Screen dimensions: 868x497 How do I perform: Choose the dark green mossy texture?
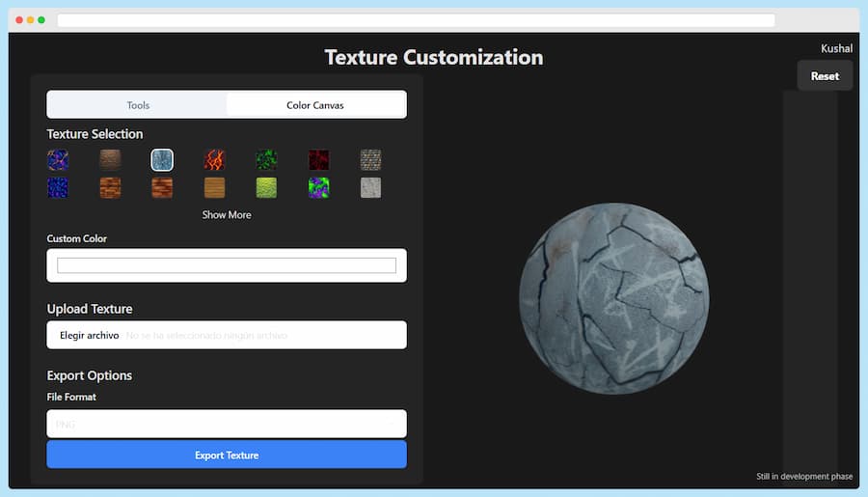pyautogui.click(x=266, y=160)
